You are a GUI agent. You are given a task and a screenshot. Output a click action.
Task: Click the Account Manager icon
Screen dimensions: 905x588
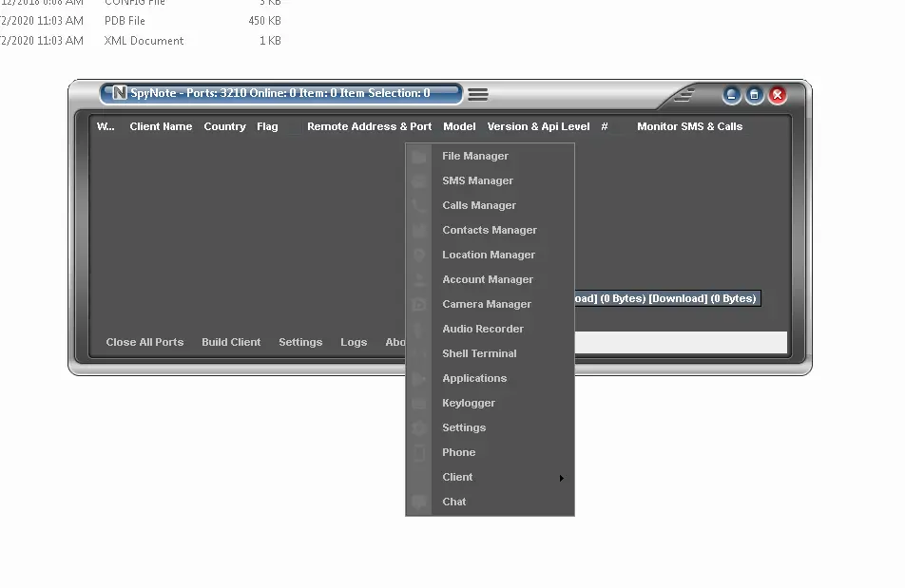click(418, 279)
